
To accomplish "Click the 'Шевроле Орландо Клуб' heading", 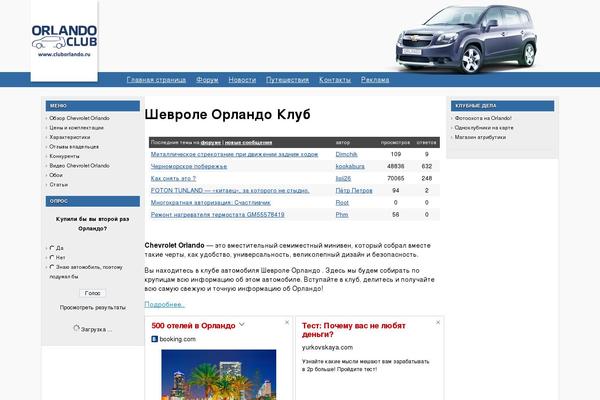I will coord(227,114).
